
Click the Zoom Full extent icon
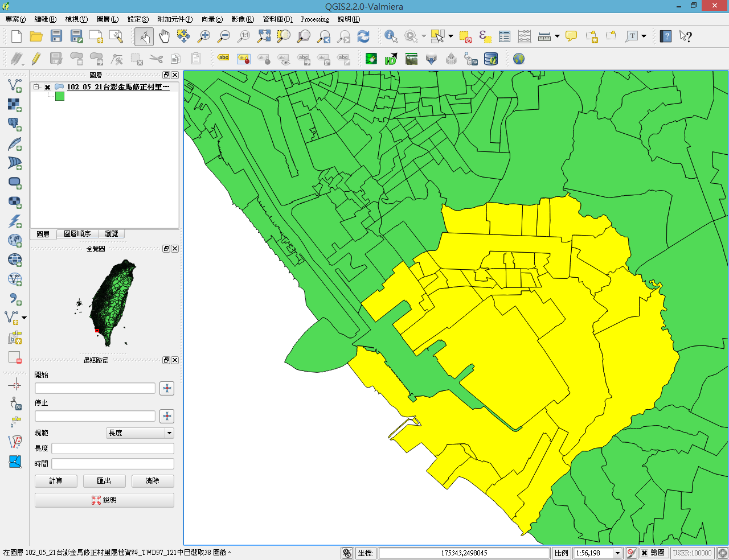(264, 36)
